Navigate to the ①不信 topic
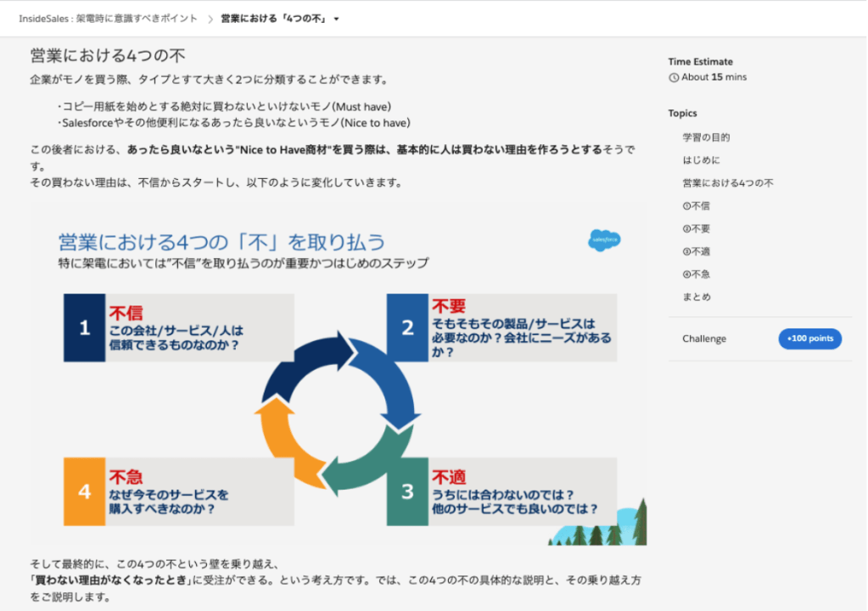Viewport: 868px width, 611px height. [x=696, y=205]
